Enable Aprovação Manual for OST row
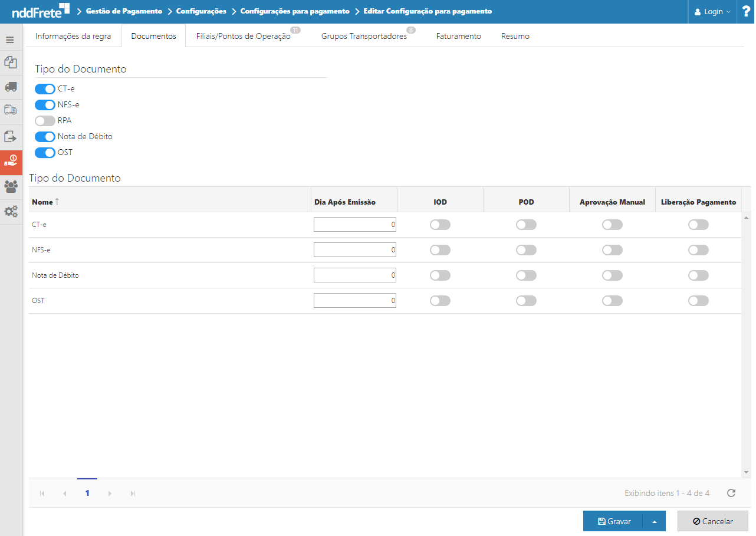This screenshot has width=756, height=536. pyautogui.click(x=612, y=301)
